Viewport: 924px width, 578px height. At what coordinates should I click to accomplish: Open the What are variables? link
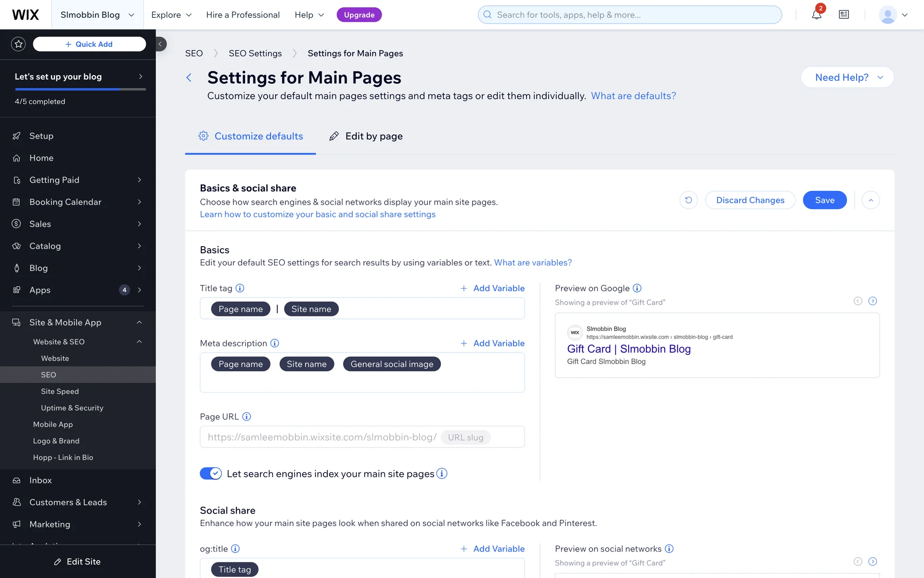(533, 263)
